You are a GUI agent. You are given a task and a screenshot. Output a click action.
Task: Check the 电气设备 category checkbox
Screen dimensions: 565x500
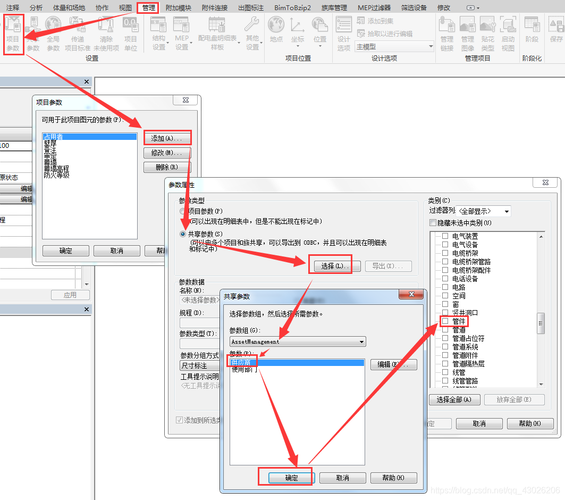[x=445, y=245]
